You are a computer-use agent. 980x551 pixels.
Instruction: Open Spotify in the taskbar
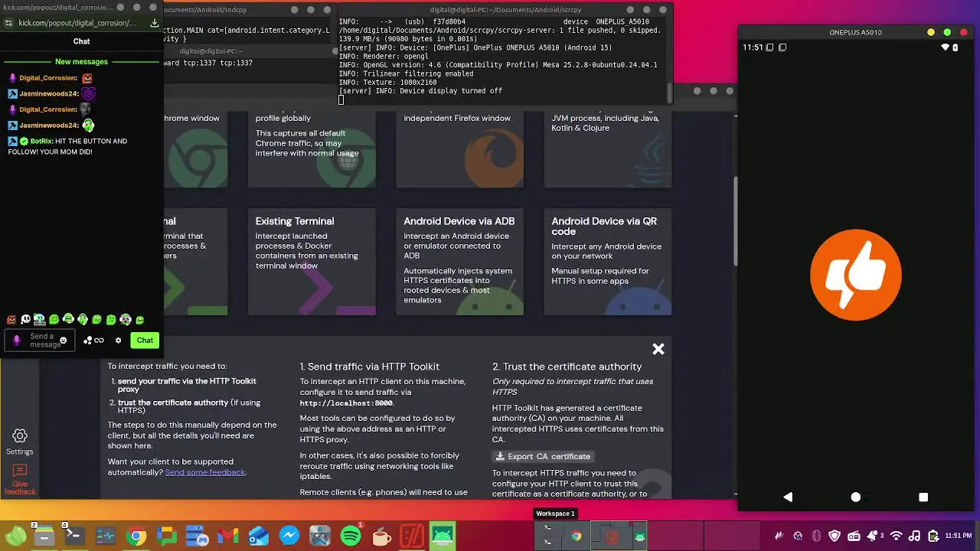coord(351,536)
